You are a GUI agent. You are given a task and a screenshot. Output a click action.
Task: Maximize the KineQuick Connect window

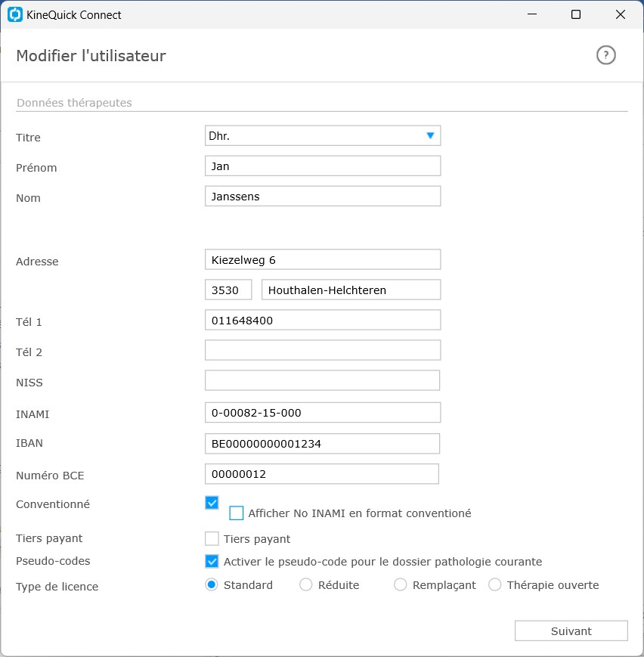(x=576, y=14)
